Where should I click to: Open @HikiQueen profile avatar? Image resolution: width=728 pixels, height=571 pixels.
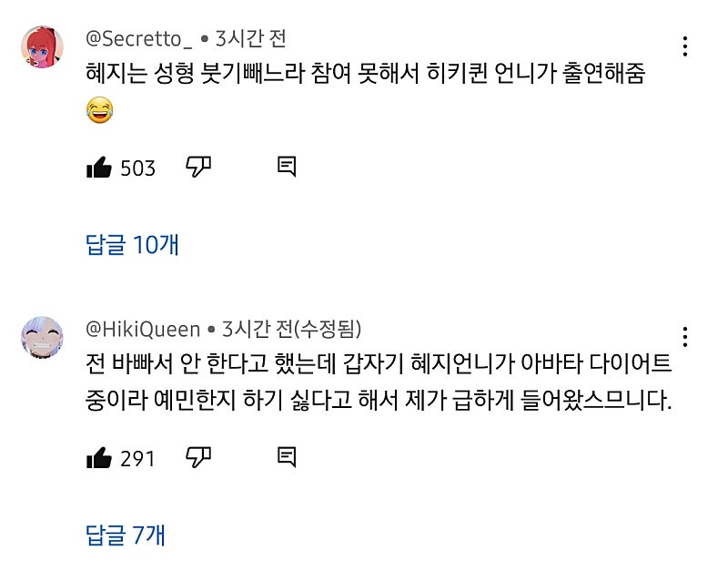point(42,338)
